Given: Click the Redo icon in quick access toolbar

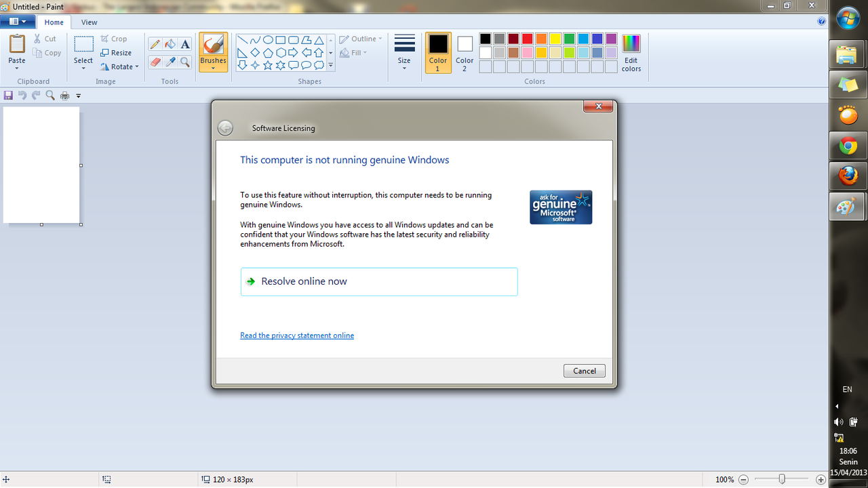Looking at the screenshot, I should click(36, 96).
